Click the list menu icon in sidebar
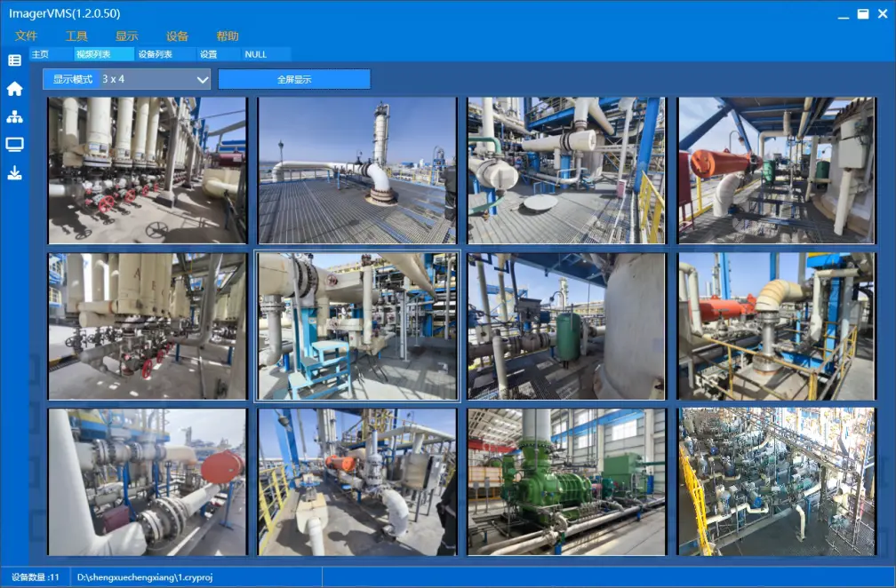The width and height of the screenshot is (896, 588). pyautogui.click(x=14, y=60)
